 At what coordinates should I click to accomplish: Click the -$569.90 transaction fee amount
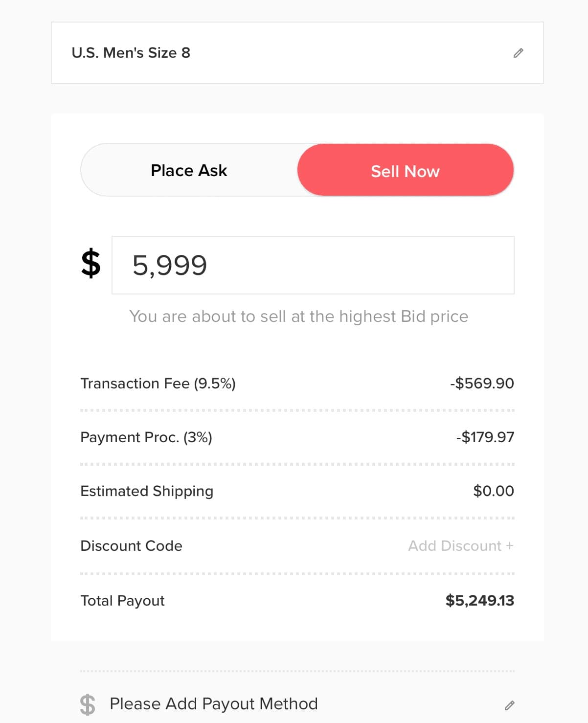[x=482, y=383]
